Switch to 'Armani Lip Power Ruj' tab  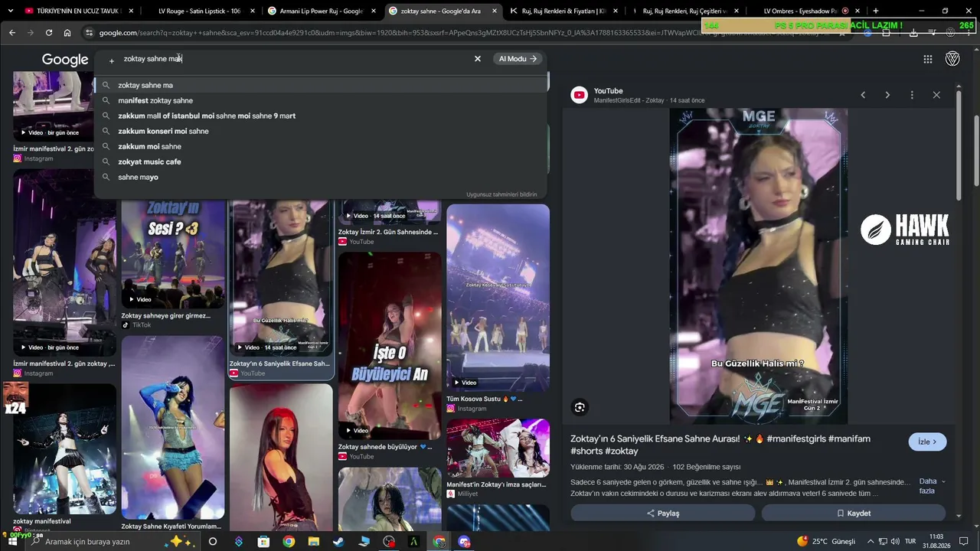pos(321,11)
